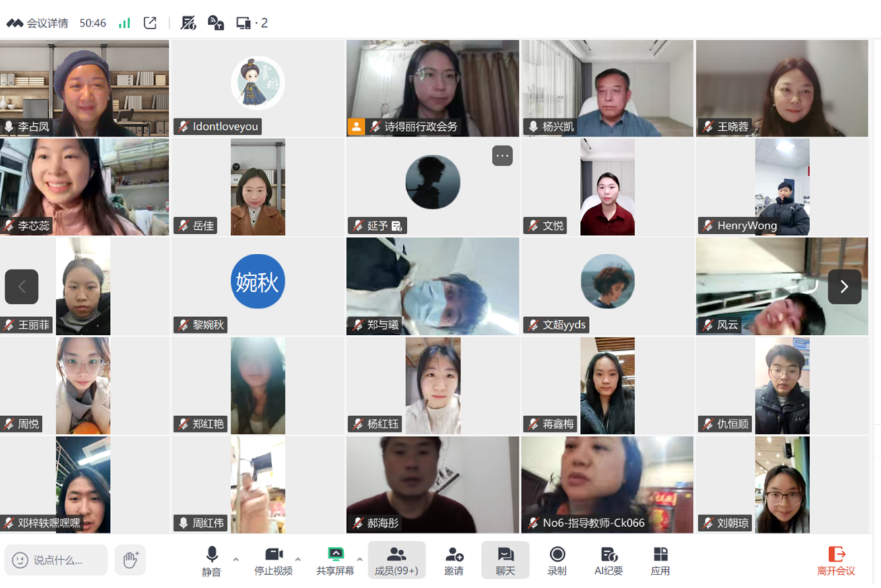881x588 pixels.
Task: Raise hand with the hand icon
Action: click(x=130, y=560)
